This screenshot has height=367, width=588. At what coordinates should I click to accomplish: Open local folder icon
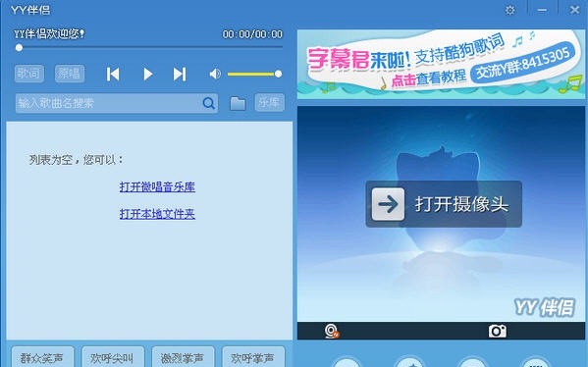point(238,103)
